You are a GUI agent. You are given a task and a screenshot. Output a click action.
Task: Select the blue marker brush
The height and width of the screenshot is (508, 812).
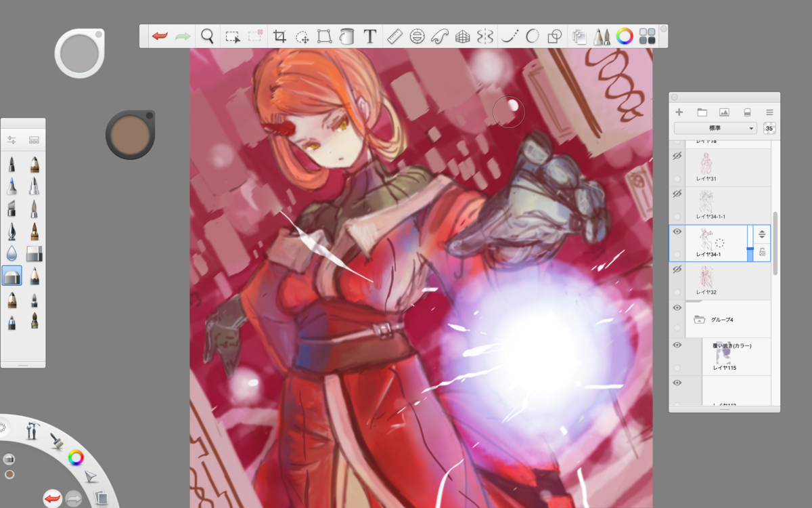12,186
